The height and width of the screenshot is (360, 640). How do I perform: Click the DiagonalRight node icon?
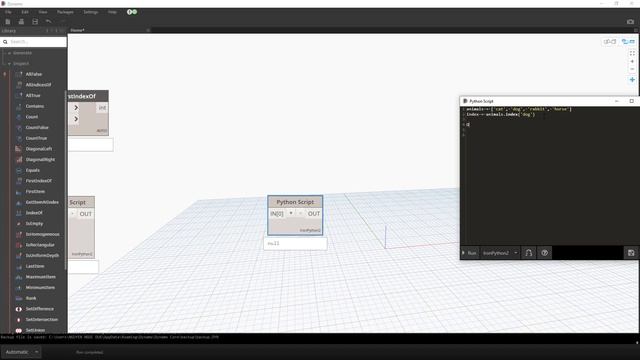pos(19,160)
